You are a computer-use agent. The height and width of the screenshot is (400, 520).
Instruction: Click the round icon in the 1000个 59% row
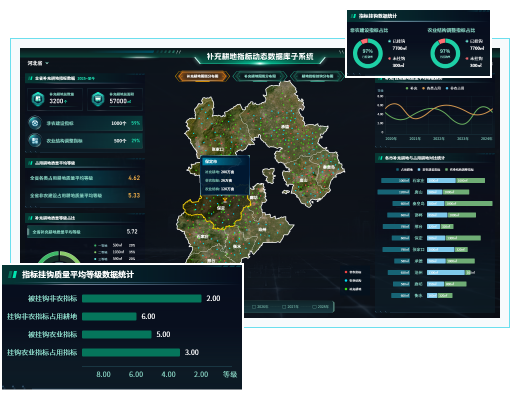tap(35, 123)
